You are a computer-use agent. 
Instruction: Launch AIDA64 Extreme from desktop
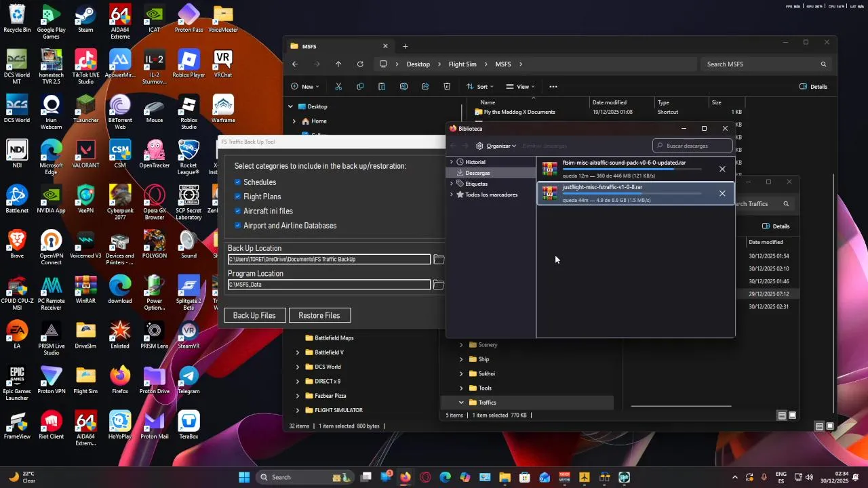click(120, 22)
